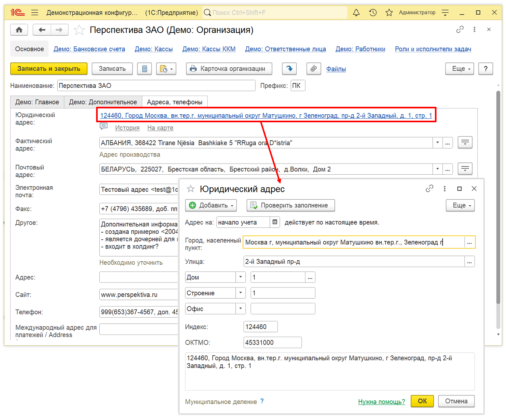
Task: Select Адреса, телефоны tab
Action: pos(175,102)
